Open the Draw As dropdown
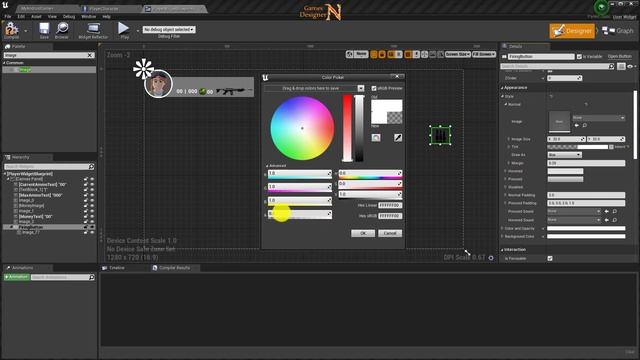Image resolution: width=640 pixels, height=360 pixels. click(x=564, y=155)
